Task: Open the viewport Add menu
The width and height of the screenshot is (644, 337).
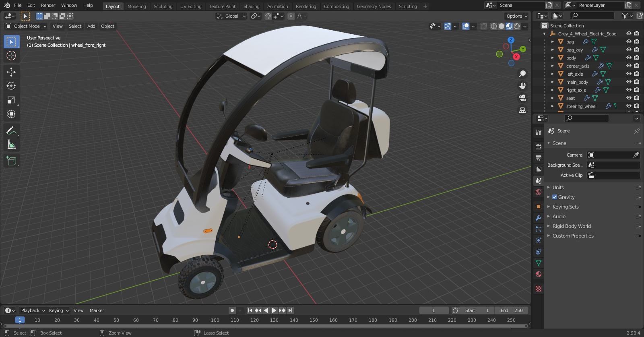Action: (91, 26)
